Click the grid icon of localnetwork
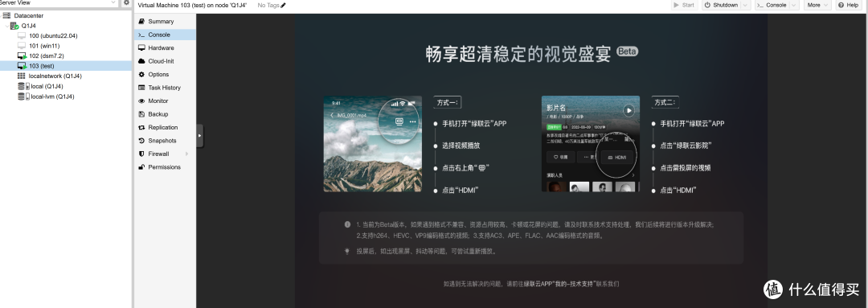Viewport: 868px width, 308px height. 21,76
